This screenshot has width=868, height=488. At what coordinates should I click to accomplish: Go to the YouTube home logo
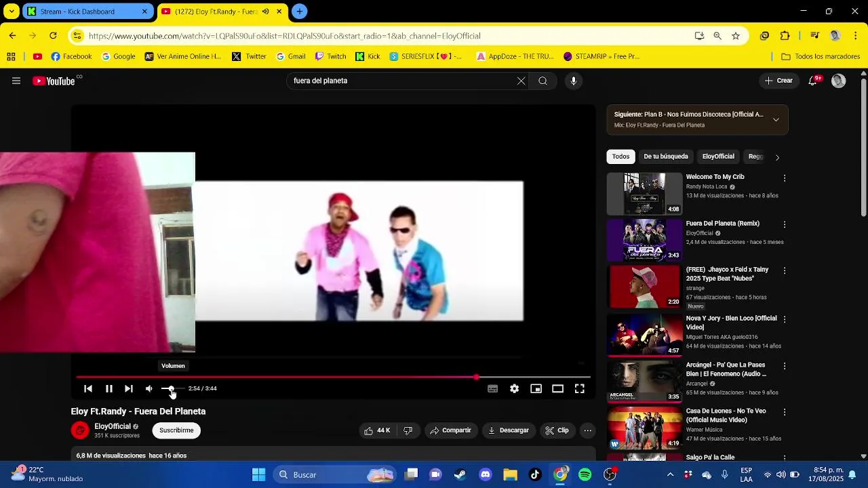click(x=54, y=81)
